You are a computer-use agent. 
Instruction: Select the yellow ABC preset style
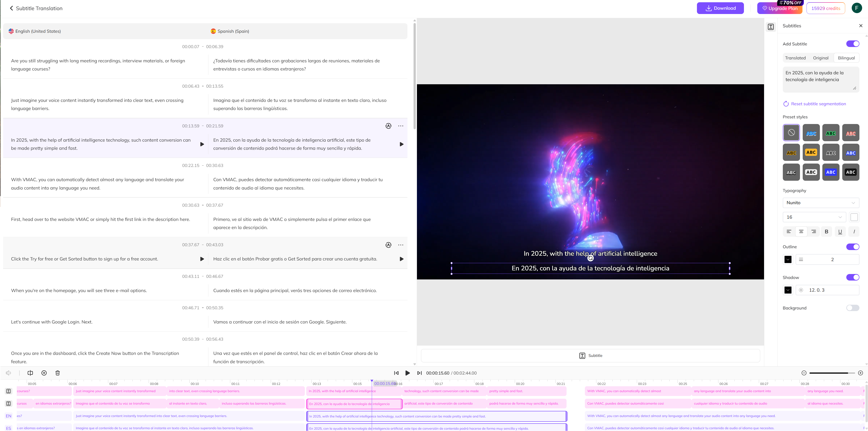point(811,152)
